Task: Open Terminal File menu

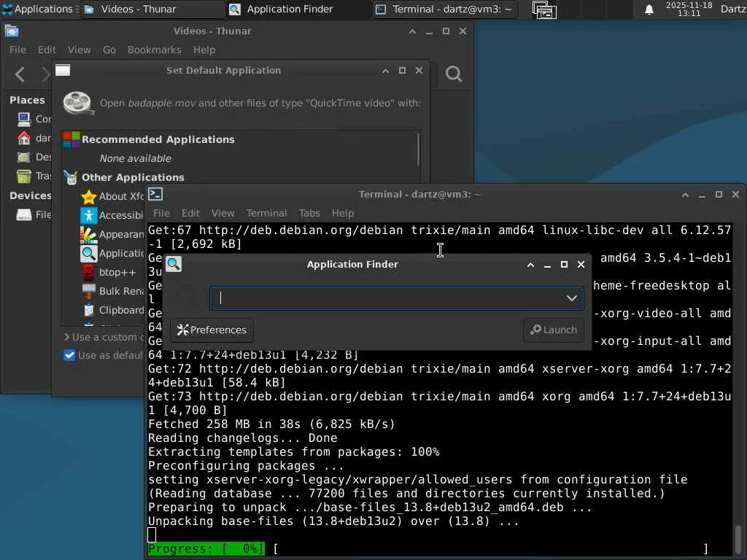Action: (x=161, y=214)
